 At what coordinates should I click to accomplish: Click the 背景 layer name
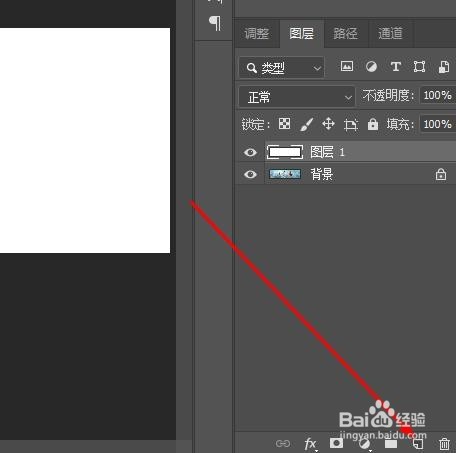[322, 174]
